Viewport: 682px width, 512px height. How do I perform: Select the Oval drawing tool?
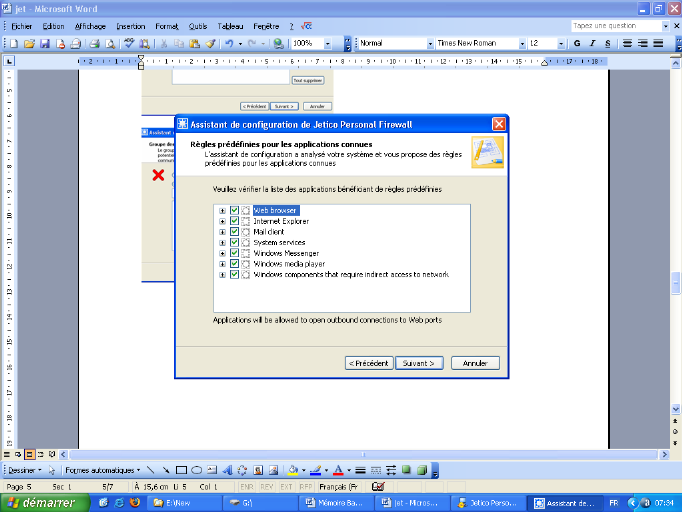pyautogui.click(x=197, y=470)
